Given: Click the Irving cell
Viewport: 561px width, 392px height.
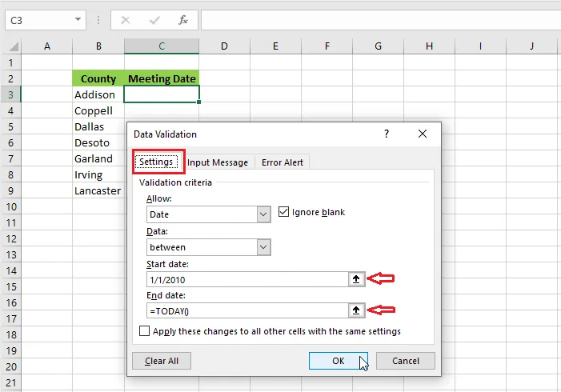Looking at the screenshot, I should [x=98, y=174].
